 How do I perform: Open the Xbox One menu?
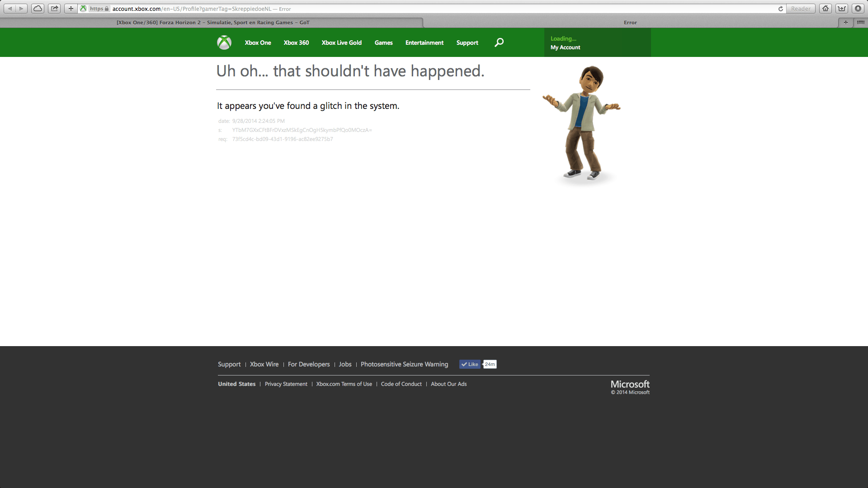click(x=258, y=42)
